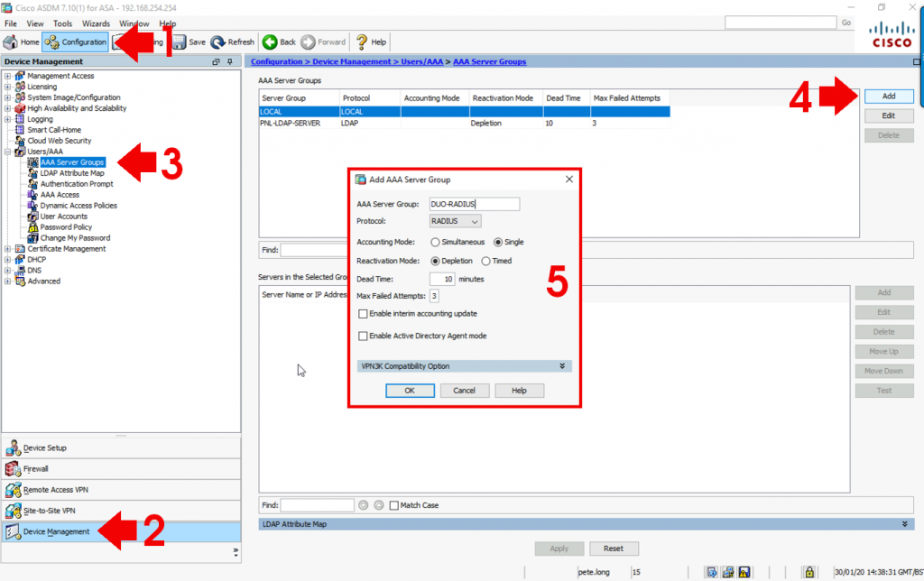Click the Dead Time minutes field
Viewport: 924px width, 581px height.
pyautogui.click(x=442, y=280)
